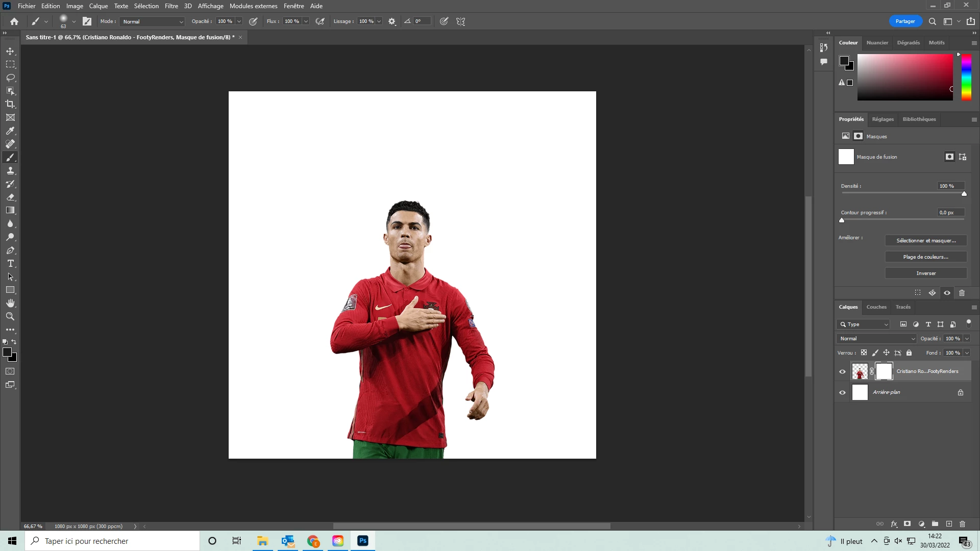
Task: Expand the layer filter Type dropdown
Action: coord(864,324)
